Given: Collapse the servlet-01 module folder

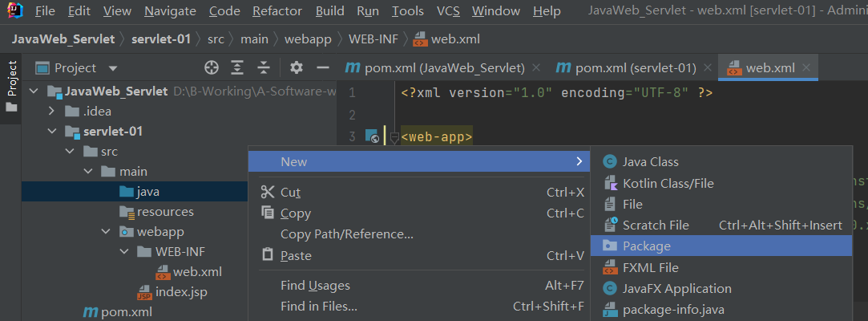Looking at the screenshot, I should pyautogui.click(x=52, y=132).
